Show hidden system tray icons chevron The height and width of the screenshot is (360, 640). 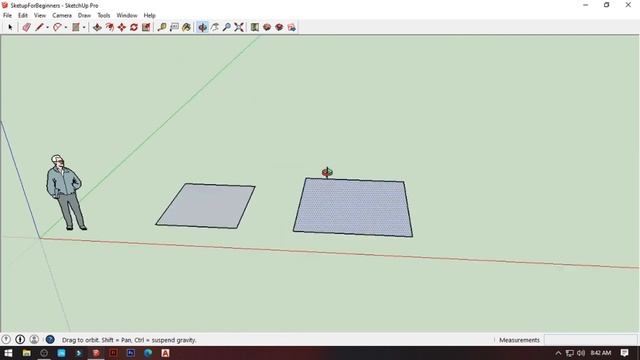point(558,353)
